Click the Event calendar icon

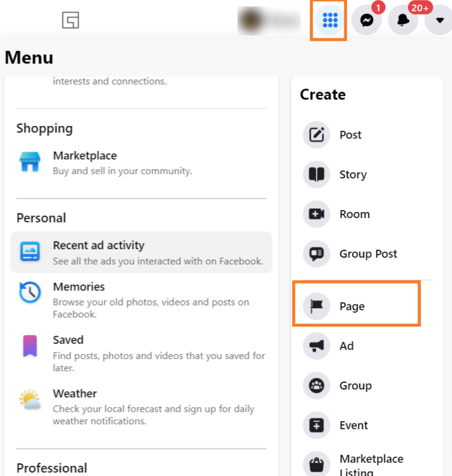pyautogui.click(x=316, y=425)
